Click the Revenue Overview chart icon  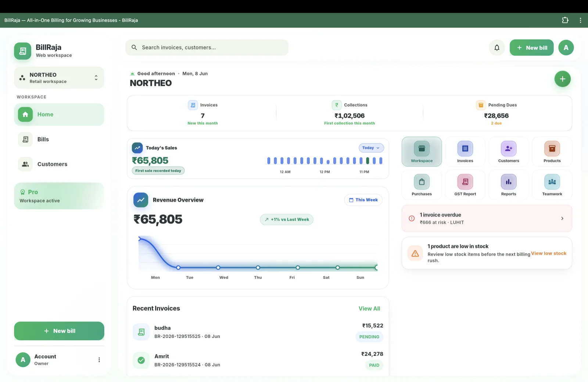coord(141,200)
